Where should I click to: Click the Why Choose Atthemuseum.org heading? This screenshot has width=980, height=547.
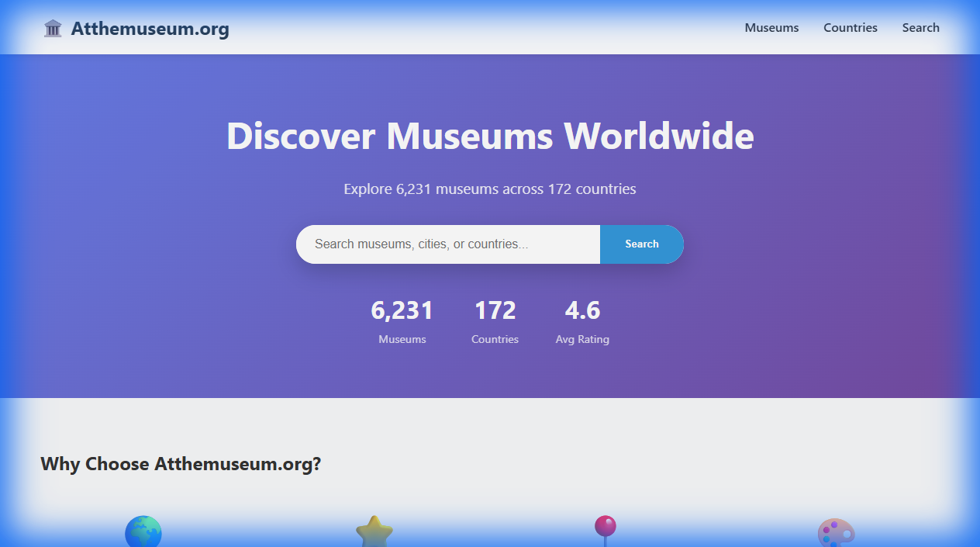(181, 464)
